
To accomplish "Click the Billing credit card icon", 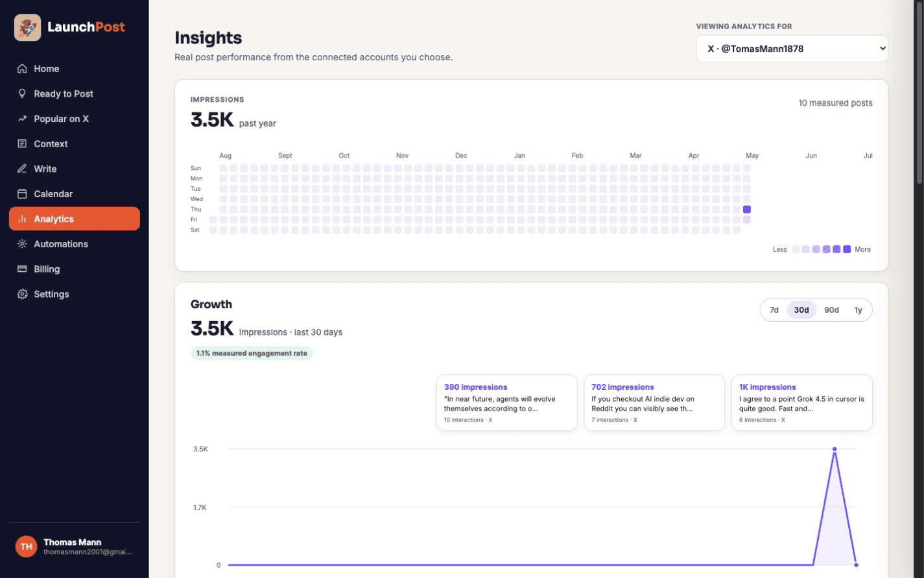I will pyautogui.click(x=22, y=269).
